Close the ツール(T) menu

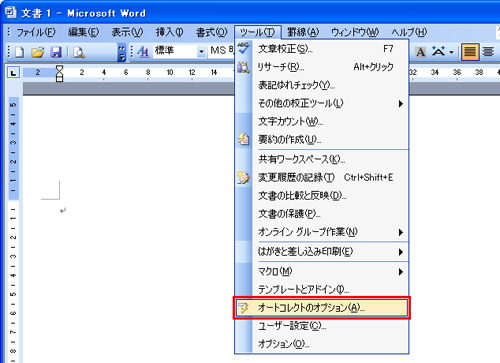point(258,32)
